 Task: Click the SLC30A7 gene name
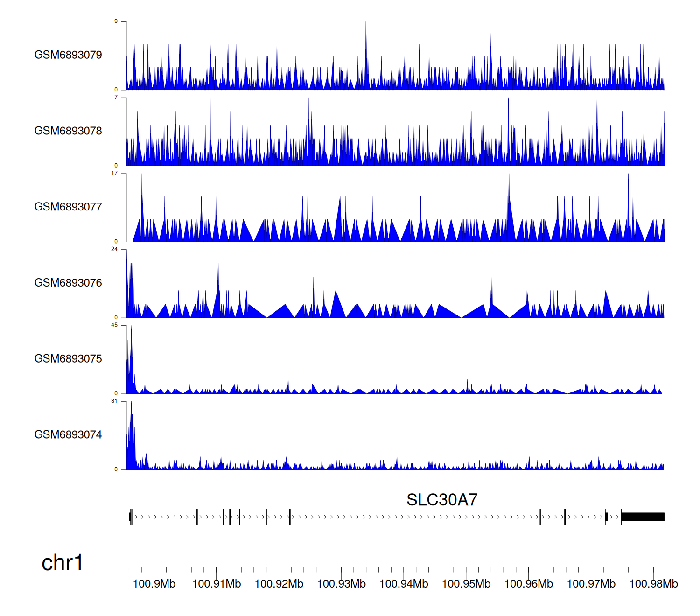(441, 500)
